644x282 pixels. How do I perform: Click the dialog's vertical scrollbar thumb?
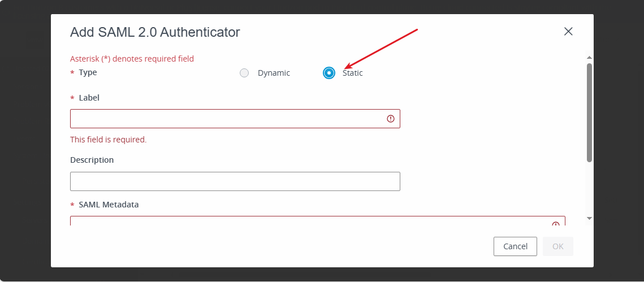tap(589, 112)
